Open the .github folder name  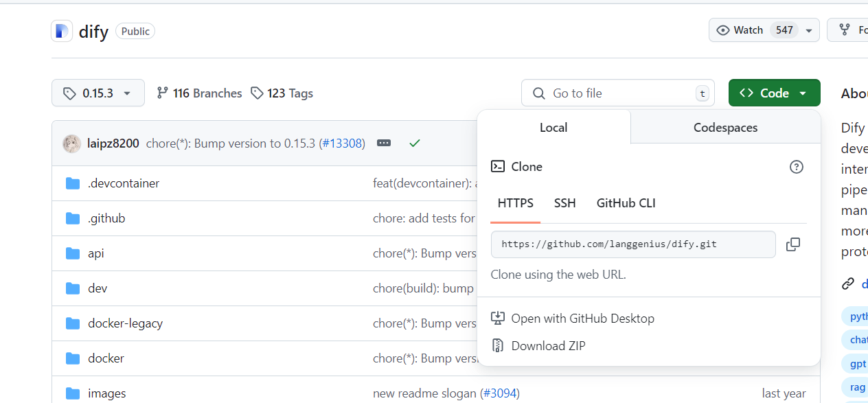(106, 218)
